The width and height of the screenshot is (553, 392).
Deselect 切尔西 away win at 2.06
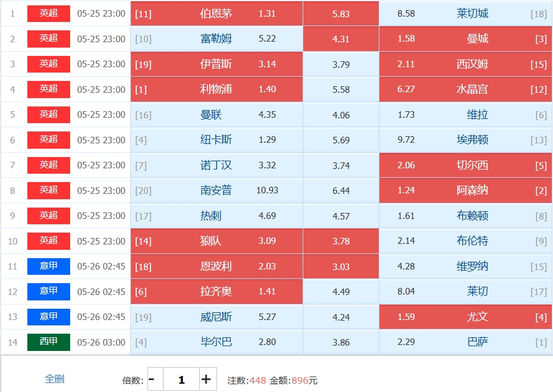pyautogui.click(x=466, y=165)
